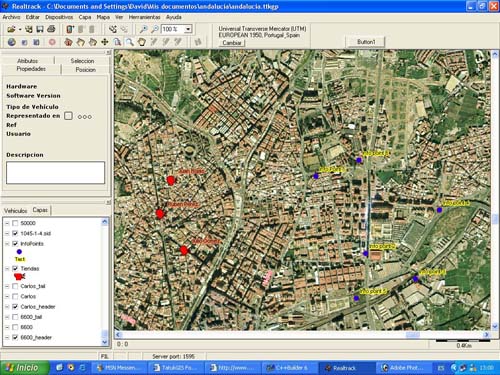Click the collapse icon above the Capas list

(108, 202)
